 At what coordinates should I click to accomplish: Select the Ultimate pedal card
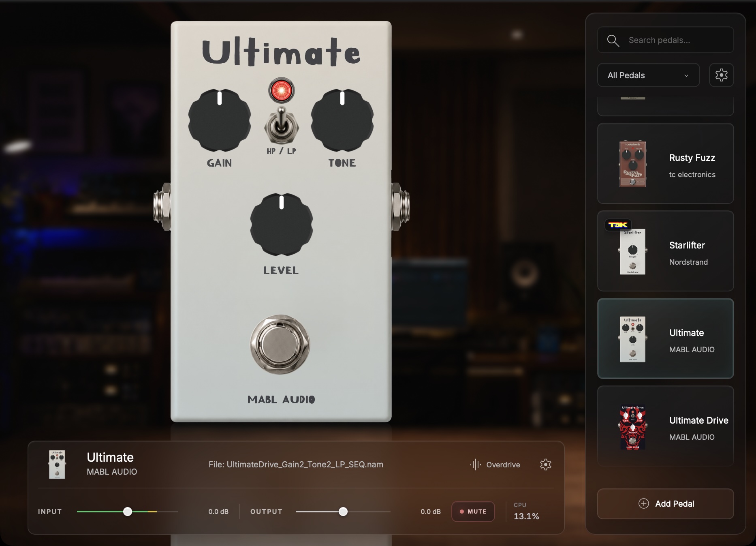[665, 338]
